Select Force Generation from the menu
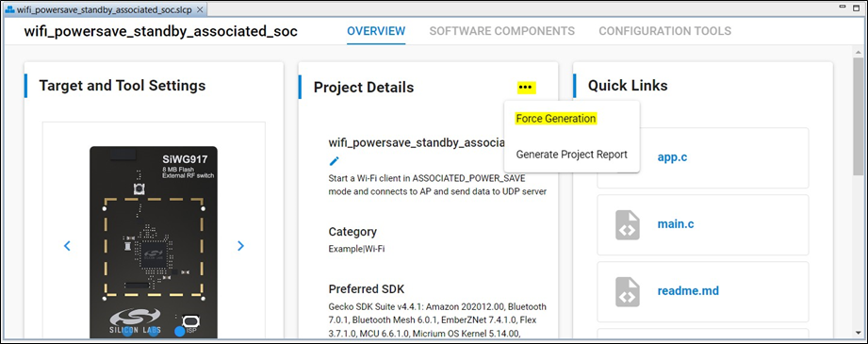Image resolution: width=868 pixels, height=344 pixels. [x=556, y=119]
